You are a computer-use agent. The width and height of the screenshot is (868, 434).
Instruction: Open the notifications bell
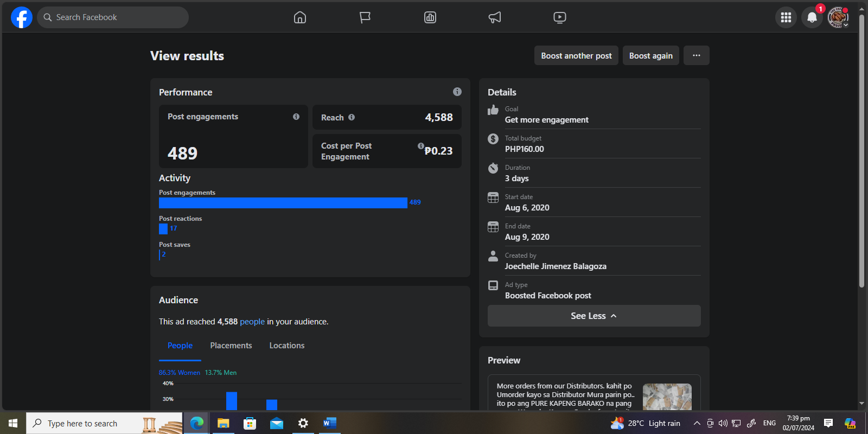pos(812,17)
